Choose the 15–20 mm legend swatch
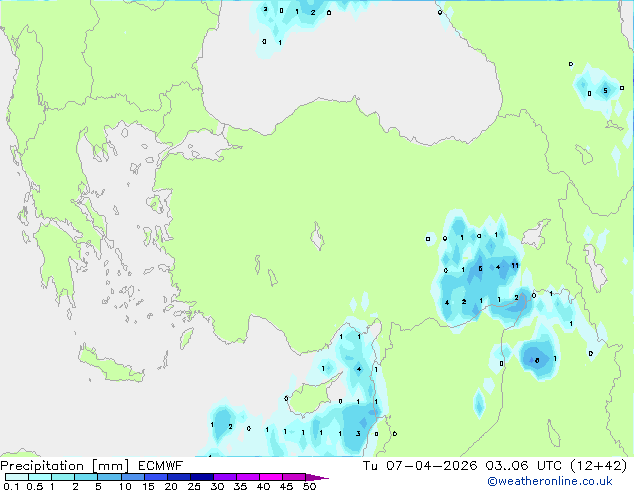This screenshot has width=634, height=490. click(155, 477)
